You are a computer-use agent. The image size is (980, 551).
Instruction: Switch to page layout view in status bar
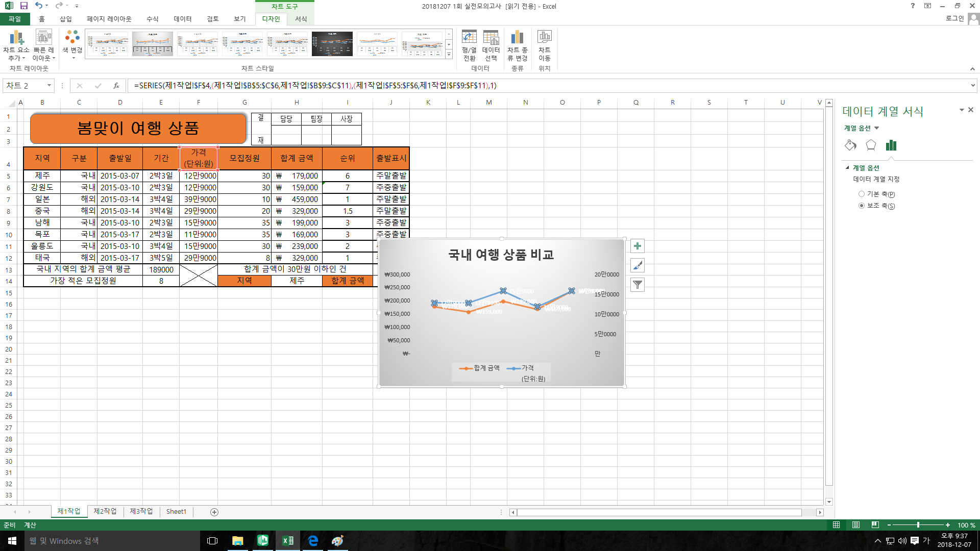(x=856, y=525)
